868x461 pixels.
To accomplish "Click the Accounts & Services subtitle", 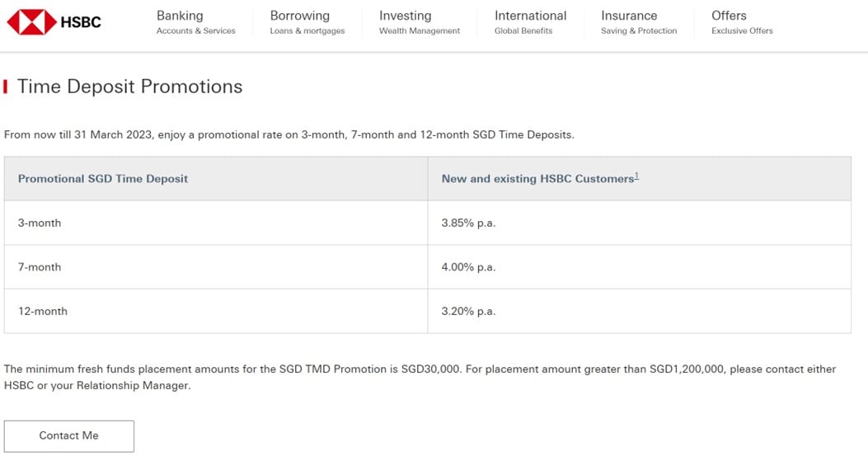I will pyautogui.click(x=195, y=31).
